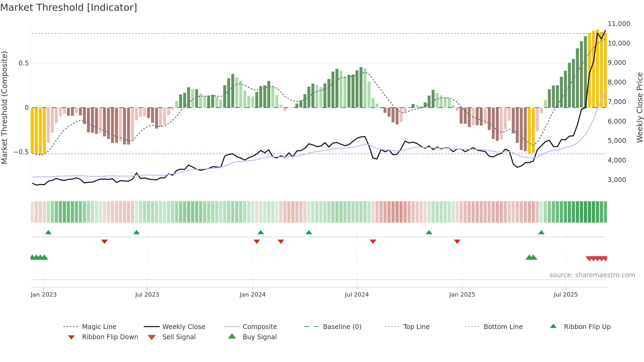Click green flip-up triangle just after Jan 2024
Viewport: 644px width, 362px height.
point(261,232)
